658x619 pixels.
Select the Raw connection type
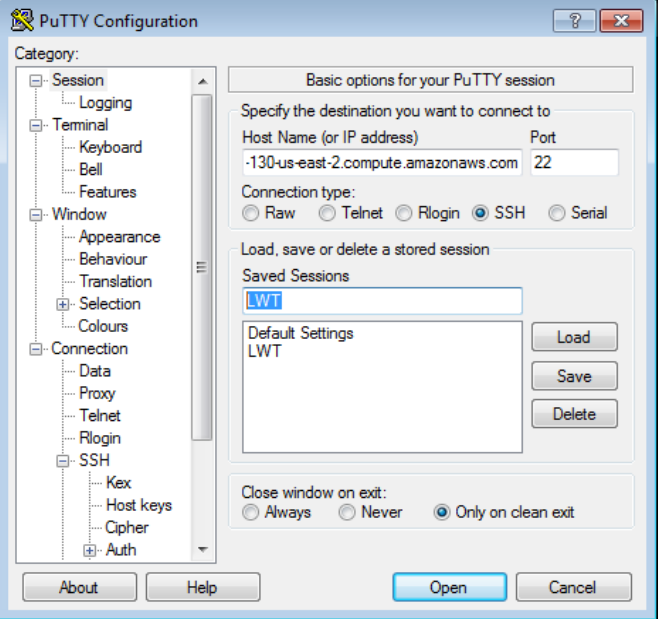click(x=251, y=213)
